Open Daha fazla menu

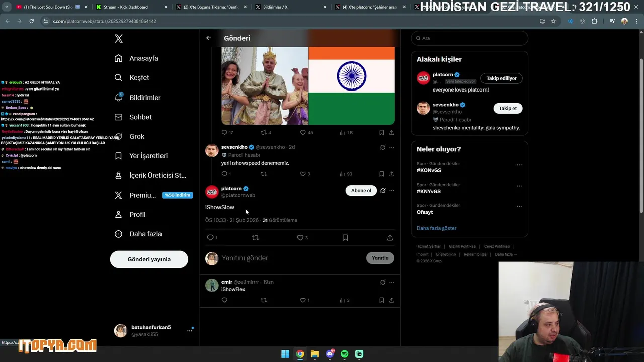pos(138,234)
